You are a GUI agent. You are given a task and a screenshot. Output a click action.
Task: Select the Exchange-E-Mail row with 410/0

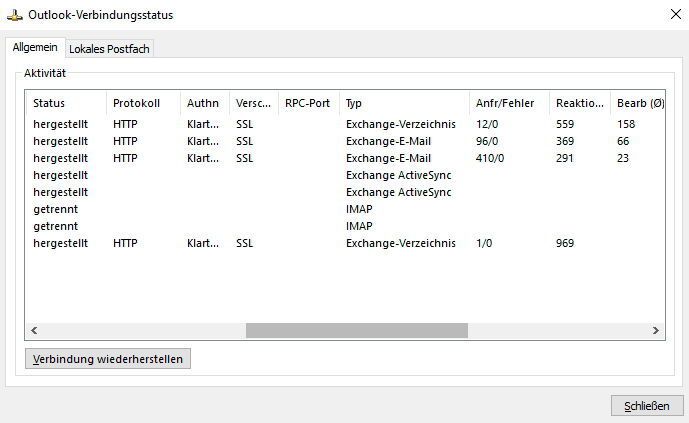[x=345, y=158]
